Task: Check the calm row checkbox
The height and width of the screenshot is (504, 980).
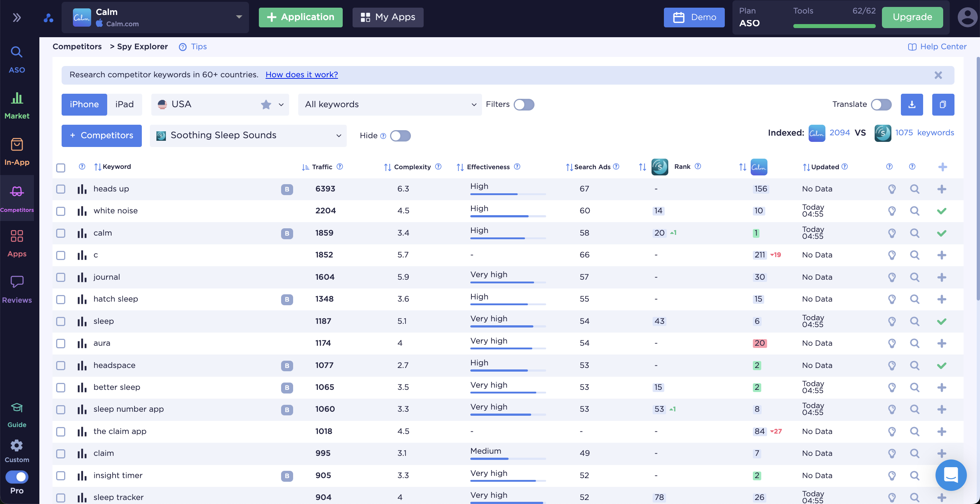Action: pos(61,233)
